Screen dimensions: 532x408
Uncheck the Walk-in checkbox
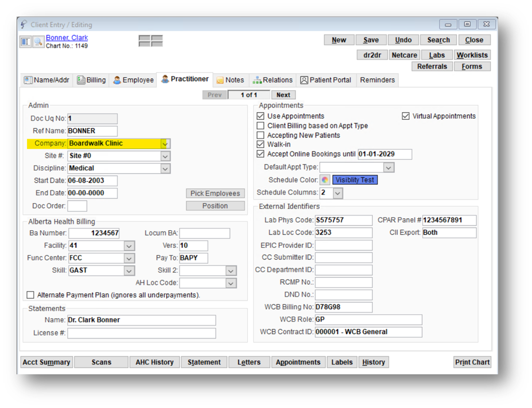261,144
